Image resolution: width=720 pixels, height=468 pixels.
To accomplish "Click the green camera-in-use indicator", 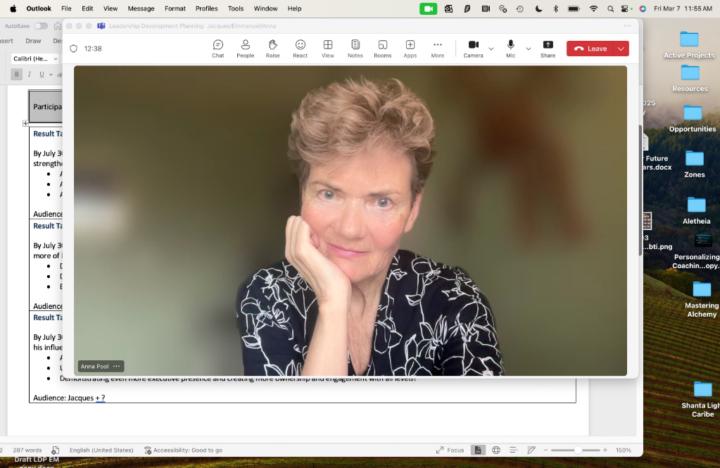I will coord(428,9).
